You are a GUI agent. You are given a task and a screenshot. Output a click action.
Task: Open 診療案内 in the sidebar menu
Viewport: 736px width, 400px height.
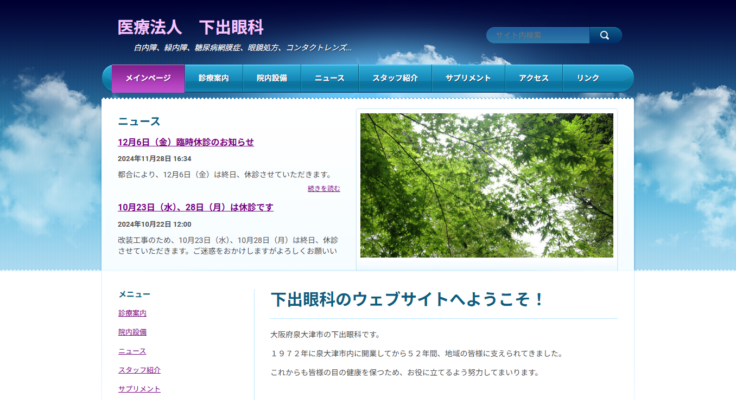132,313
